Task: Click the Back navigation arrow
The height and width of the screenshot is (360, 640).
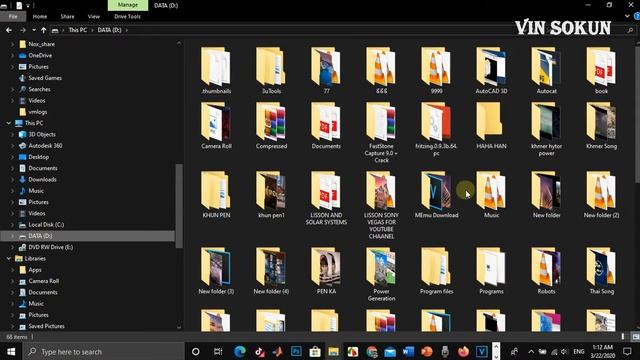Action: pyautogui.click(x=9, y=30)
